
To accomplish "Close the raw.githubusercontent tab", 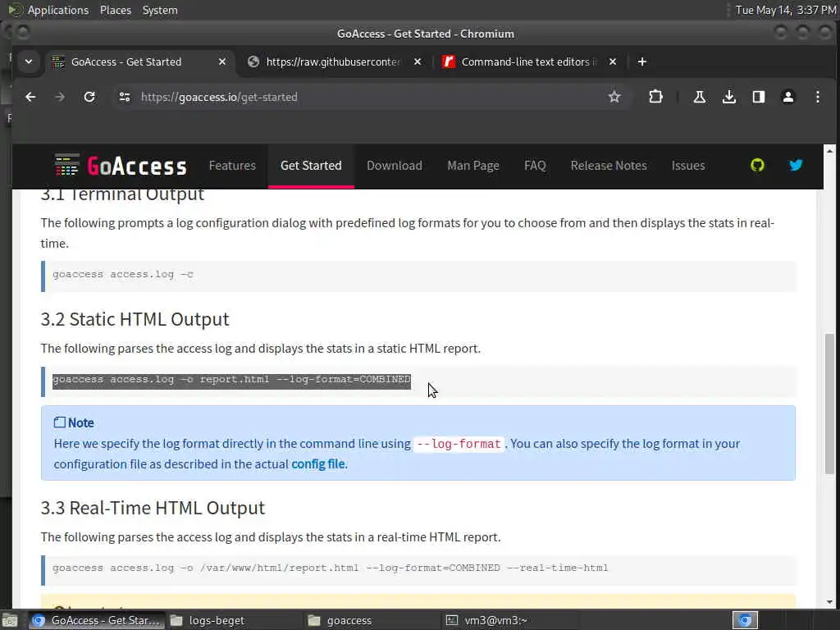I will 418,62.
